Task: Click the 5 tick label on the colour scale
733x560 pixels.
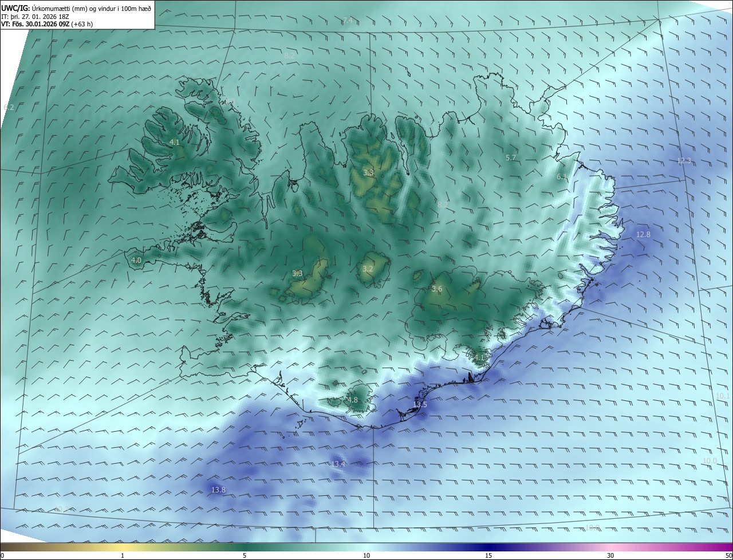Action: pos(245,555)
